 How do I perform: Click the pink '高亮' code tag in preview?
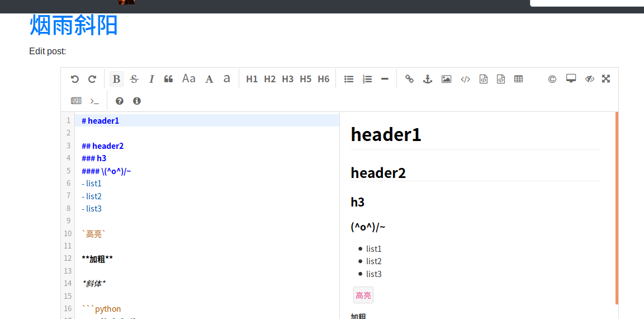pyautogui.click(x=363, y=295)
